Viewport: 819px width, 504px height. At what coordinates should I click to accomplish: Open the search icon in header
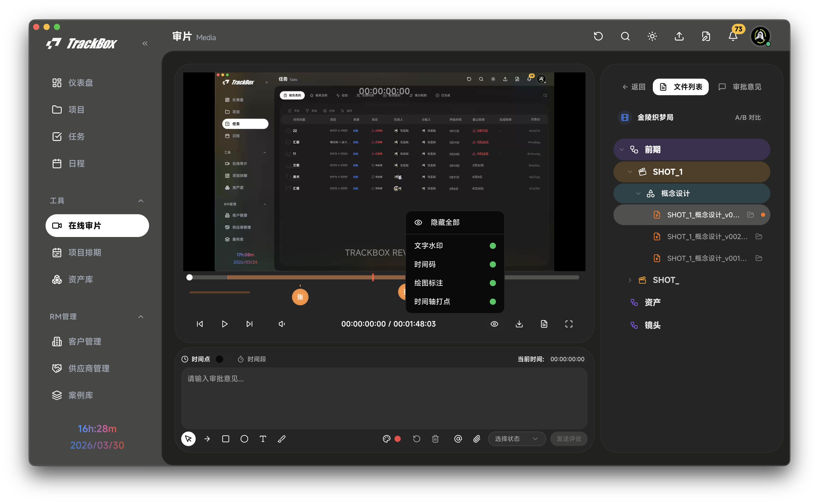click(x=625, y=36)
